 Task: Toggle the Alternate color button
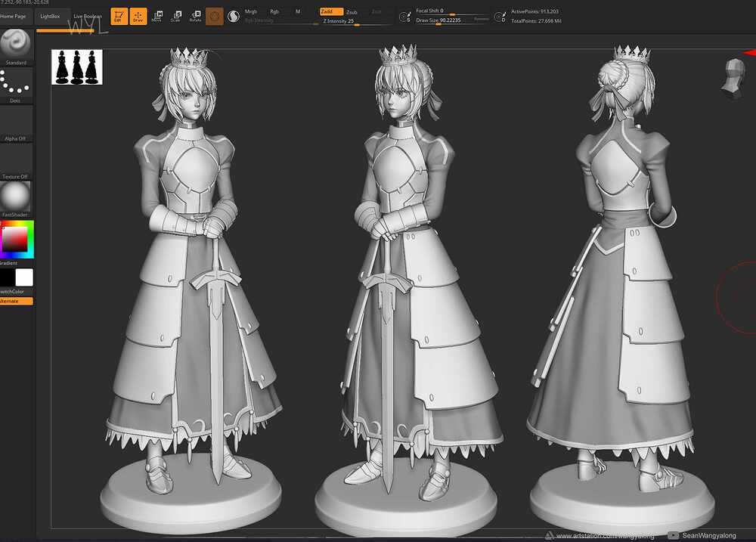click(16, 301)
